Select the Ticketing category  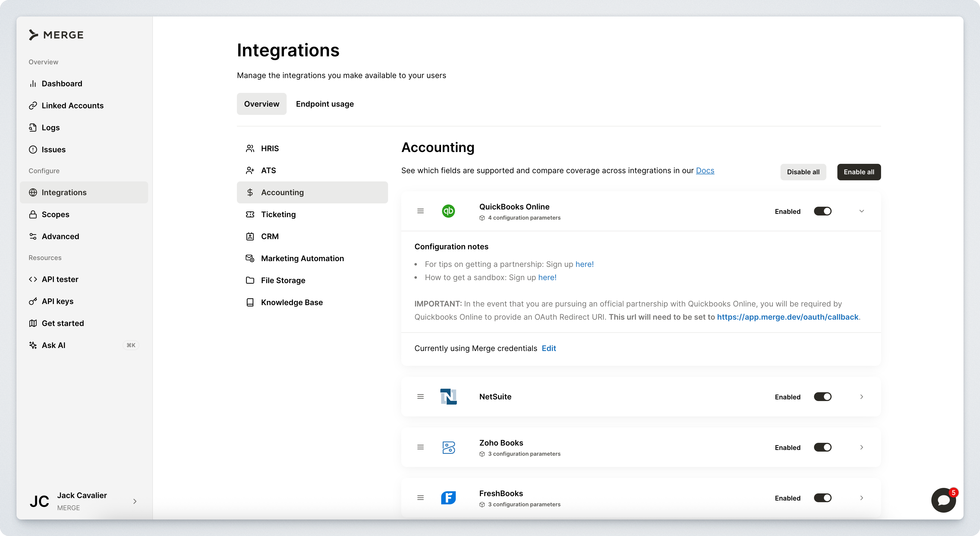click(x=278, y=215)
